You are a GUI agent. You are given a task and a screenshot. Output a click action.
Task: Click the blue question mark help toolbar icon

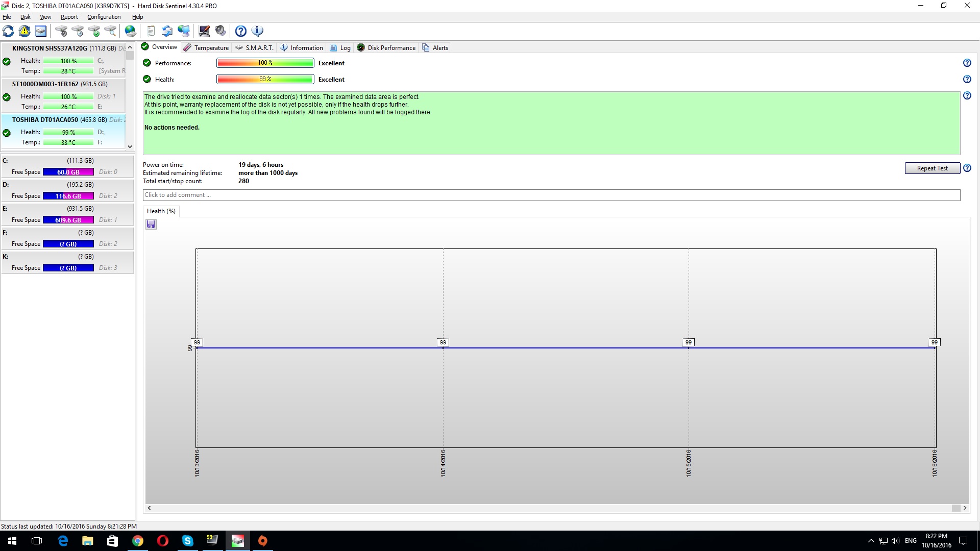(x=241, y=31)
